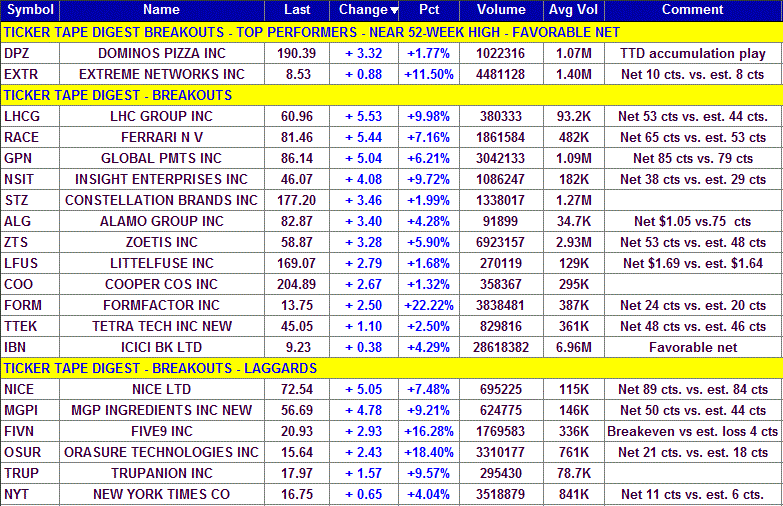Click the ALG symbol cell
The image size is (783, 506).
[30, 221]
